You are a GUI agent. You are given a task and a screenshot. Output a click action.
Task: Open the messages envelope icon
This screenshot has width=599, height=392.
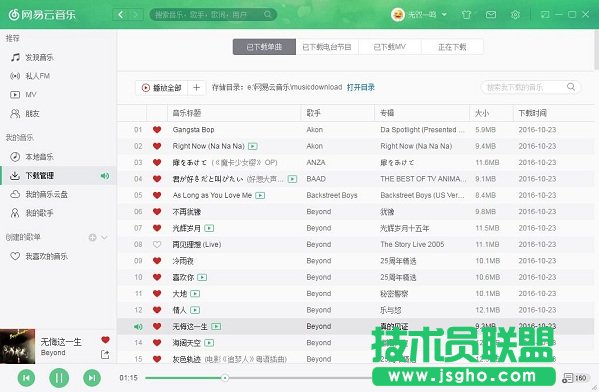[491, 15]
